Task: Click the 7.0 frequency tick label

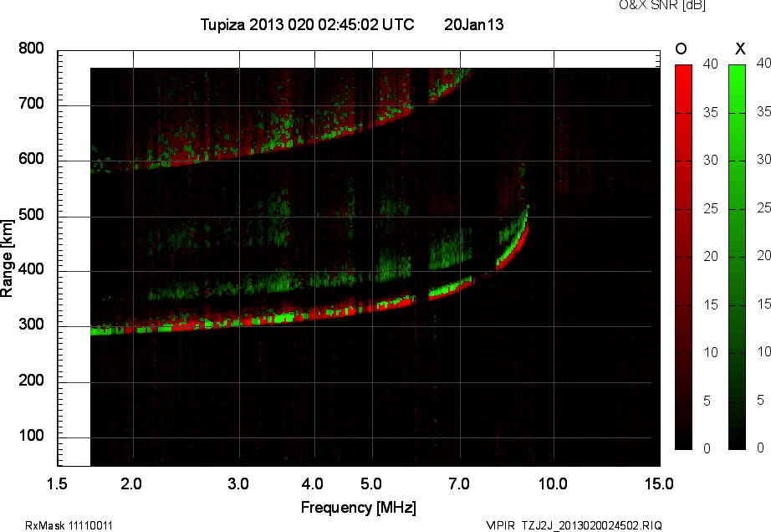Action: coord(459,483)
